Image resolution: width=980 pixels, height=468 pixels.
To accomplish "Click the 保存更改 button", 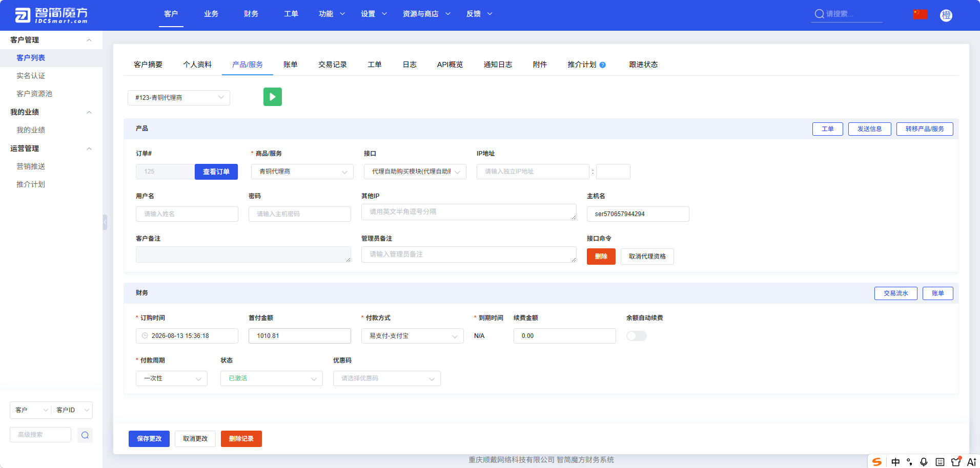I will (149, 439).
